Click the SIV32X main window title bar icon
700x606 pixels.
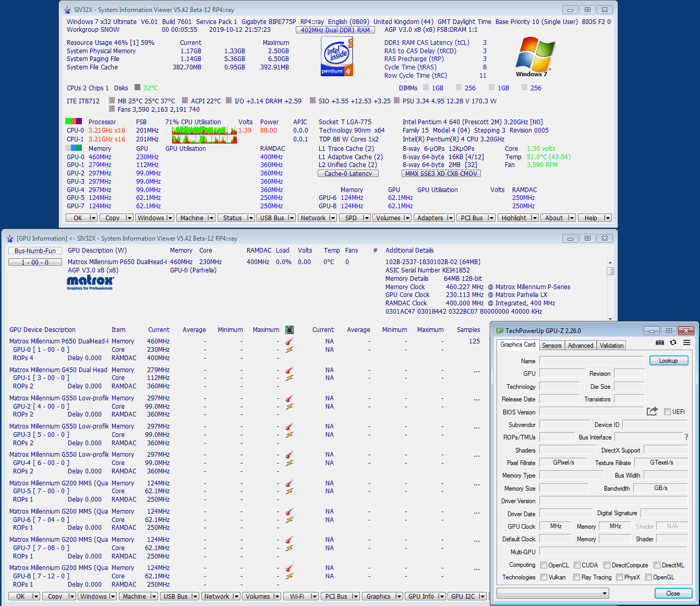click(x=68, y=9)
